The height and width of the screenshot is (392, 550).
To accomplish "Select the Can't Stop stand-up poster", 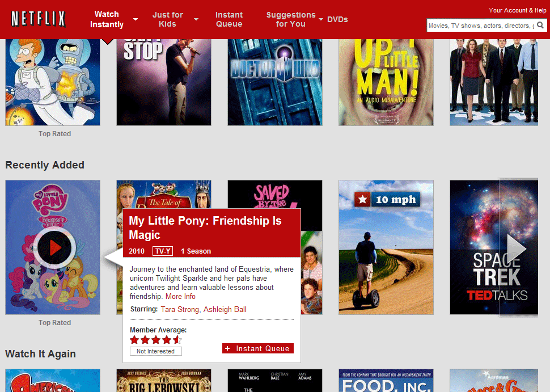I will click(x=164, y=82).
